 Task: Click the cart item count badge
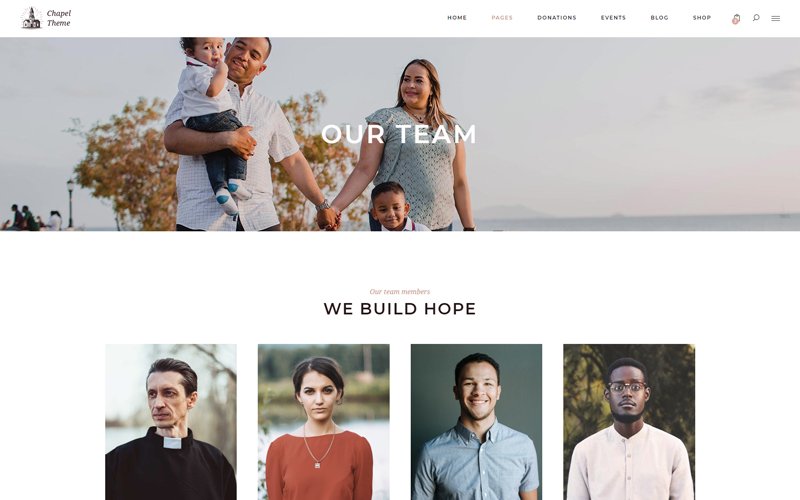coord(735,21)
